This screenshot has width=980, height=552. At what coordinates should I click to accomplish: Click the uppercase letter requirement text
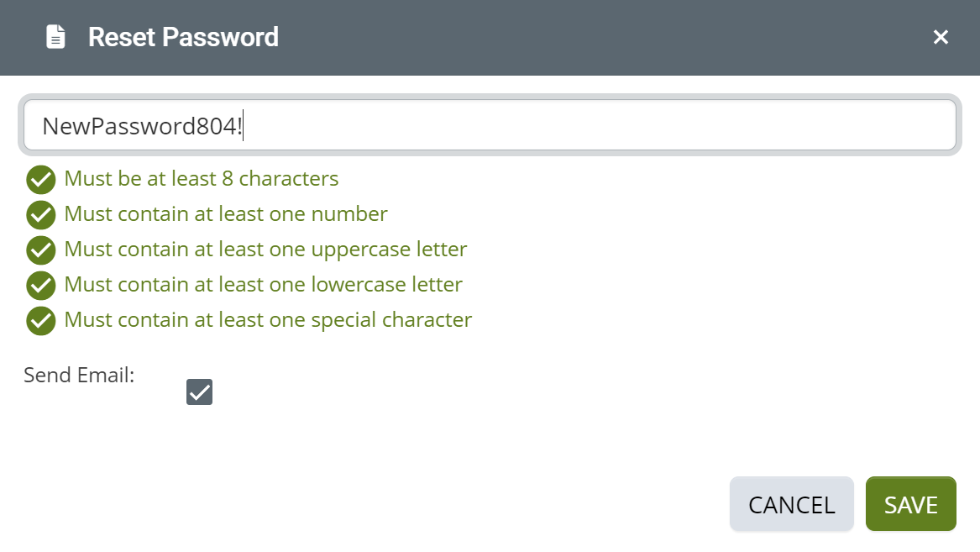265,250
